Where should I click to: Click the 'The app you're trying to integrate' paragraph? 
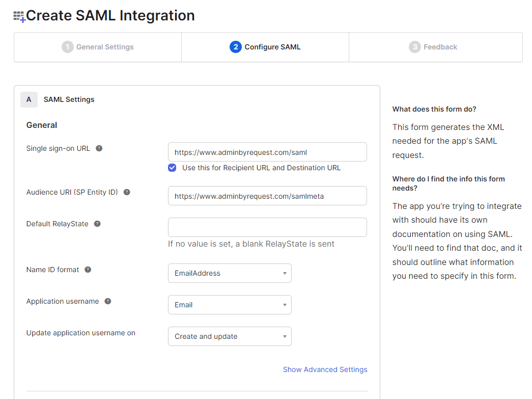(x=457, y=241)
